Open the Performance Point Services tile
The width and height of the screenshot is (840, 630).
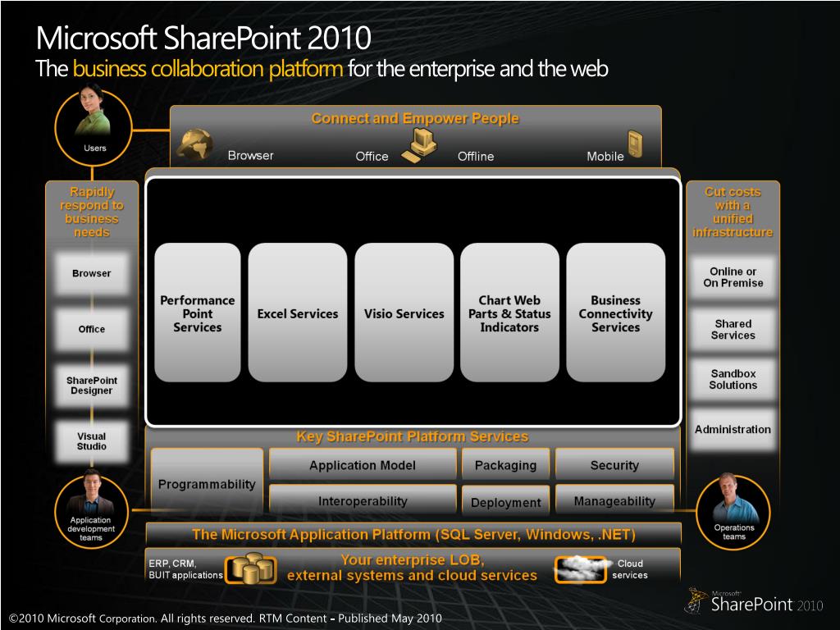tap(197, 313)
